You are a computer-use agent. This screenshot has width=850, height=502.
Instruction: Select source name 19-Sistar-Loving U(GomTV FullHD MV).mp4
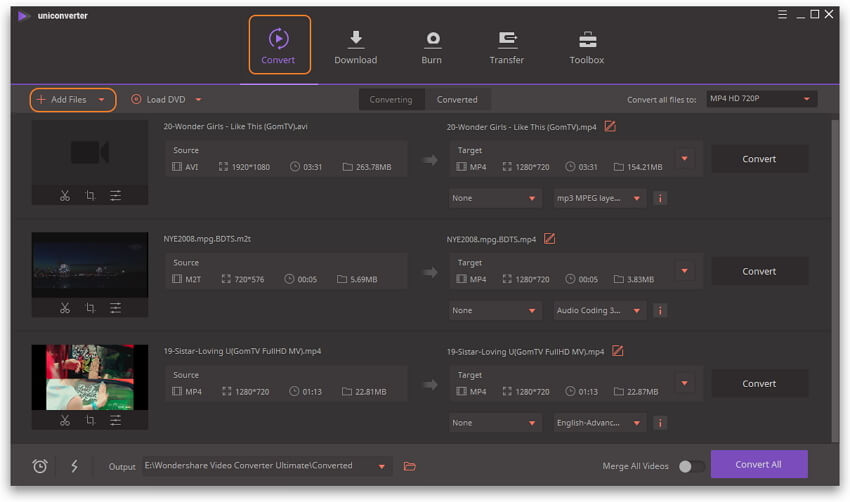(242, 351)
